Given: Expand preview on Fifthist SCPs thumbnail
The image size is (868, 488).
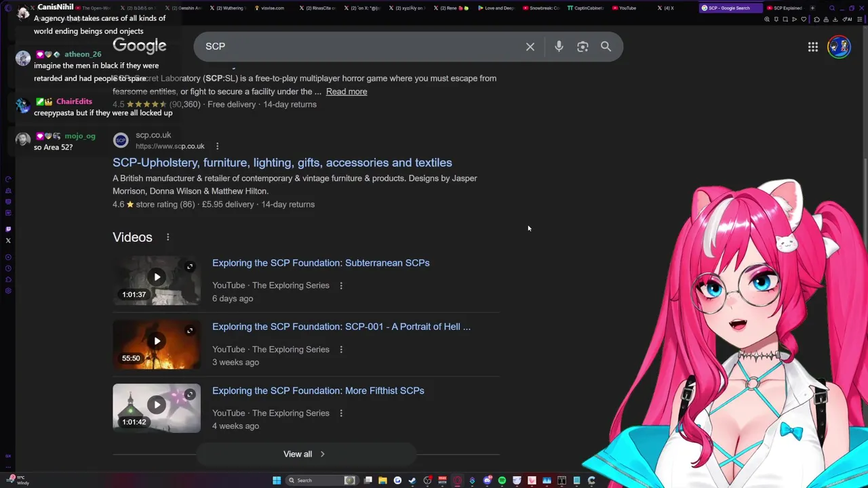Looking at the screenshot, I should [x=190, y=394].
